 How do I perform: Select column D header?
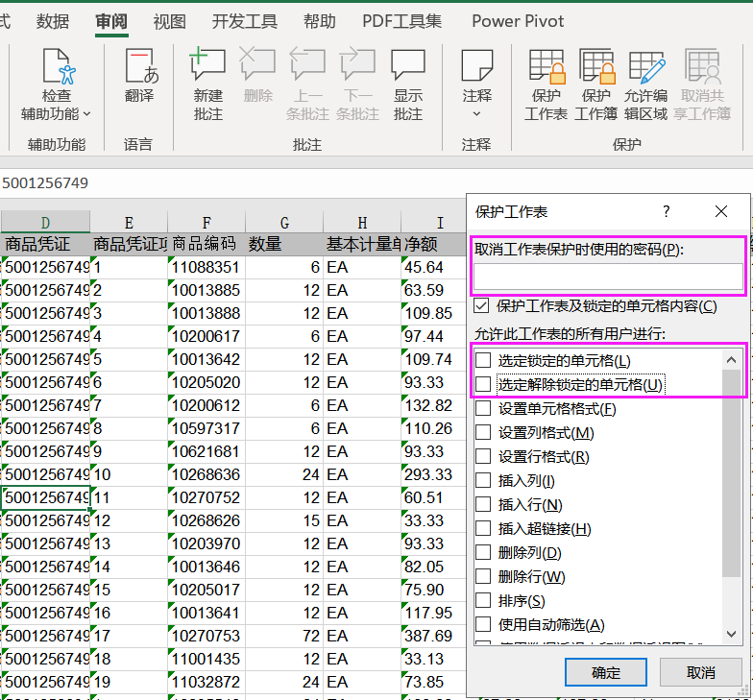point(45,223)
